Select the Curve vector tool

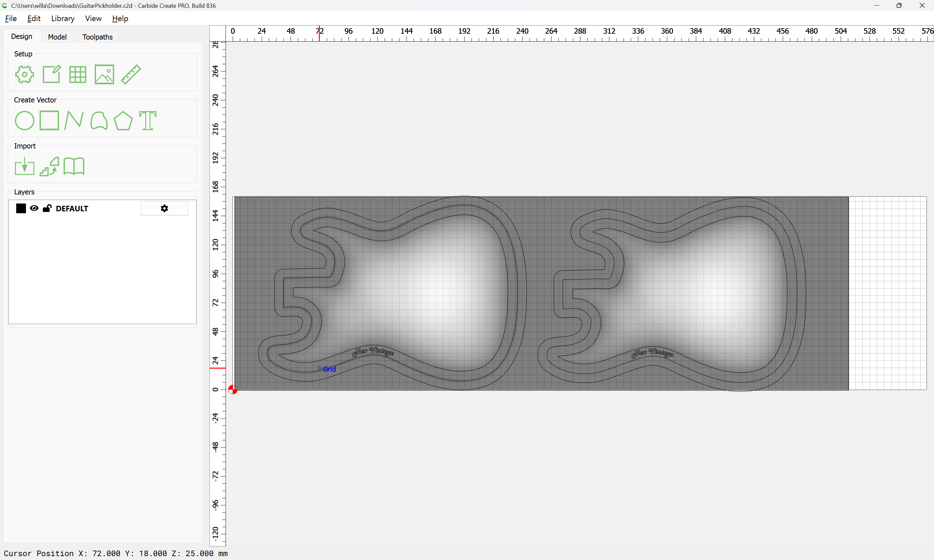point(99,121)
